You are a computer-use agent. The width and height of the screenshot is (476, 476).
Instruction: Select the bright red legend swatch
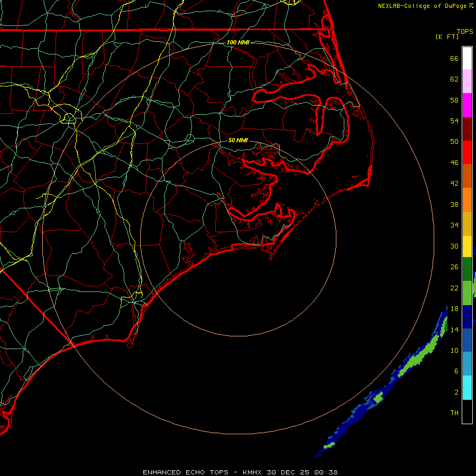467,152
